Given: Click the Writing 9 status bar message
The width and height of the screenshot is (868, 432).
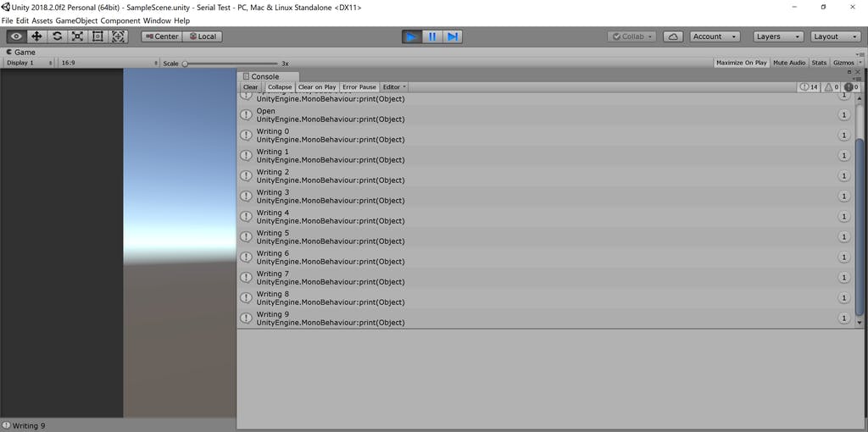Looking at the screenshot, I should [29, 426].
